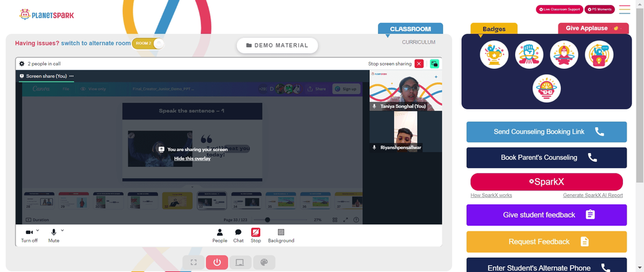Award the podium speaker badge
This screenshot has width=644, height=272.
599,55
